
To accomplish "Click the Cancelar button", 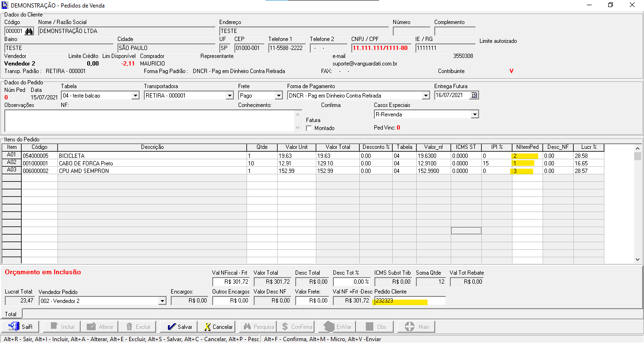I will [217, 327].
